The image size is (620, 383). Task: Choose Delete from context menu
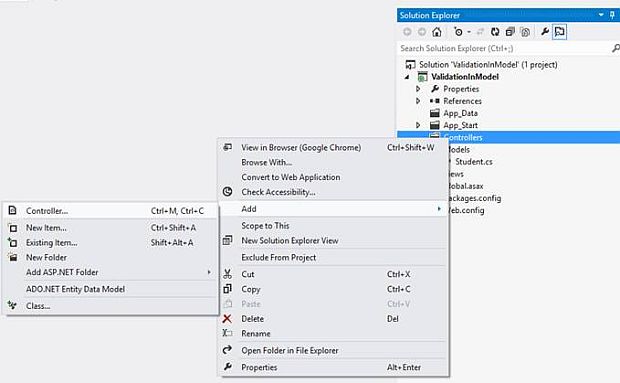tap(333, 319)
